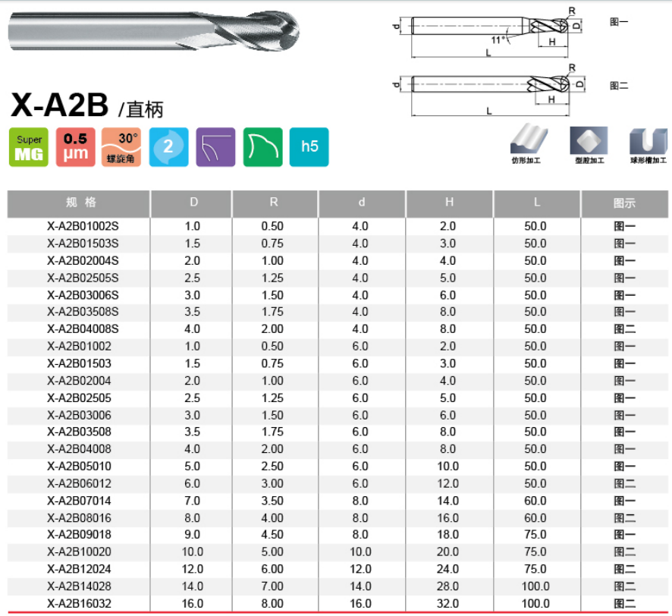Select the teal h5 tolerance icon
Image resolution: width=672 pixels, height=616 pixels.
click(309, 147)
